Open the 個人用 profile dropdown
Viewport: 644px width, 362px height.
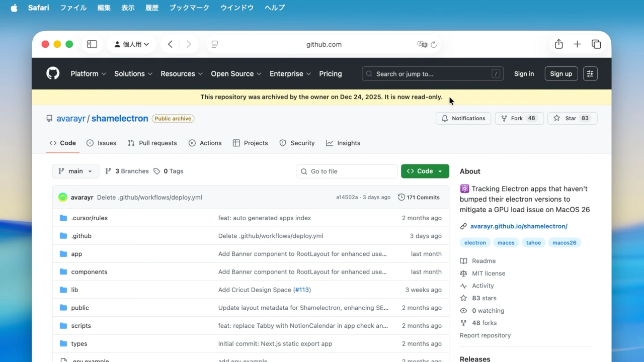click(132, 44)
